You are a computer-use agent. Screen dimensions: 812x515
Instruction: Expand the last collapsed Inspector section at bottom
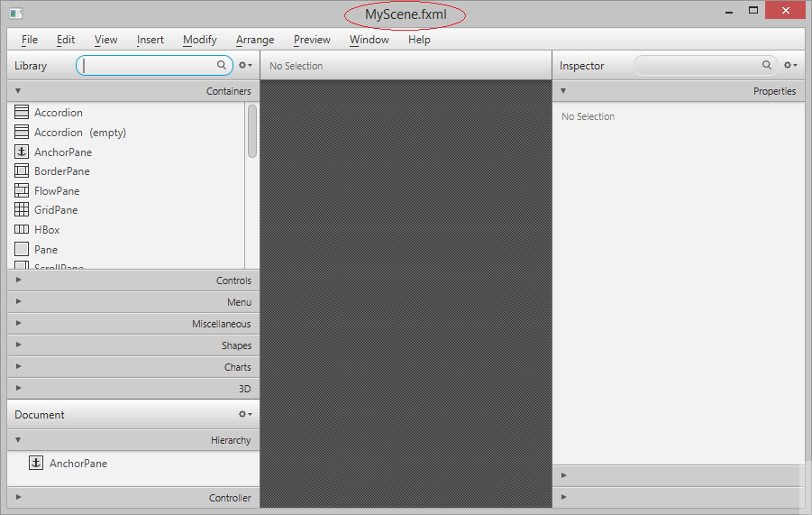click(x=679, y=497)
